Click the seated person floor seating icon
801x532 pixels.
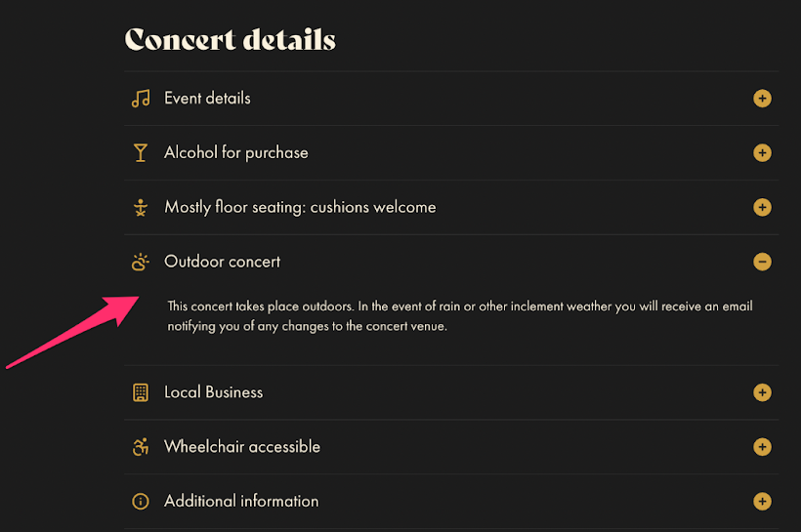pos(141,207)
